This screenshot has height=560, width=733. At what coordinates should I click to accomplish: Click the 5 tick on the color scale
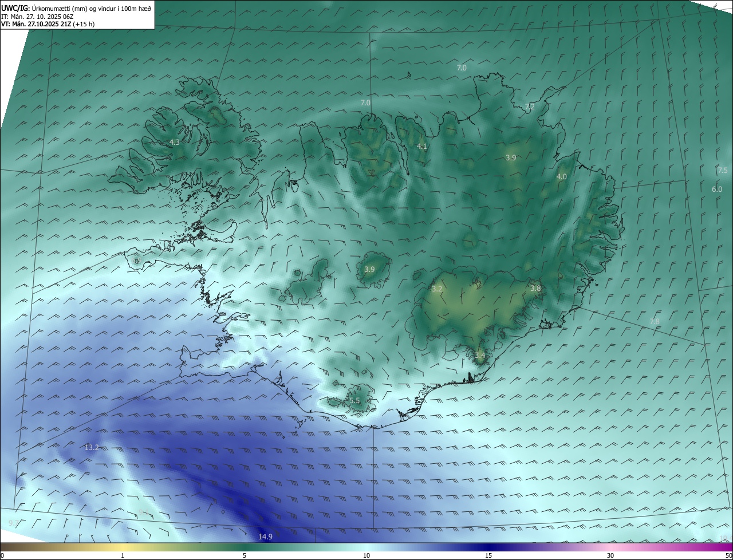[245, 555]
